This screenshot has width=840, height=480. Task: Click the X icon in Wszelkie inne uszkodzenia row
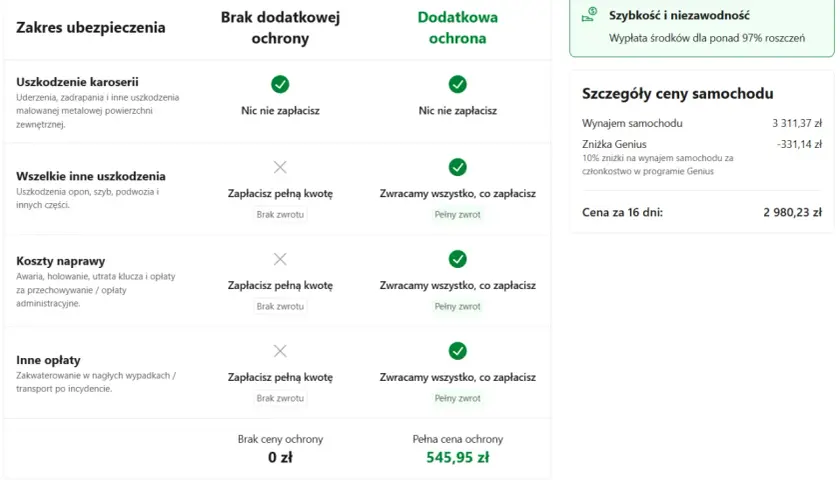[280, 167]
